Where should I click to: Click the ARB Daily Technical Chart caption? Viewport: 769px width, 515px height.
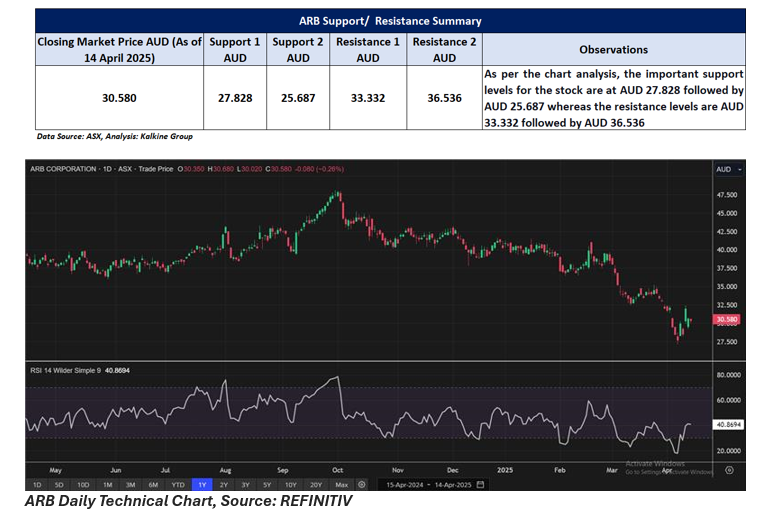[188, 501]
